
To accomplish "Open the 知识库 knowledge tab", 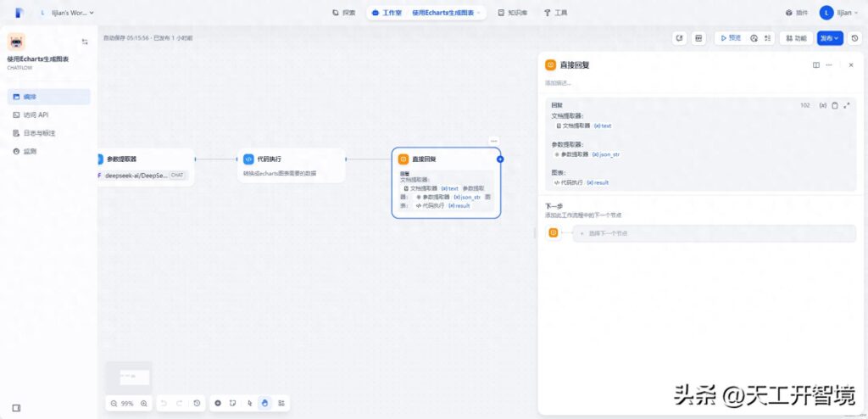I will pyautogui.click(x=512, y=13).
